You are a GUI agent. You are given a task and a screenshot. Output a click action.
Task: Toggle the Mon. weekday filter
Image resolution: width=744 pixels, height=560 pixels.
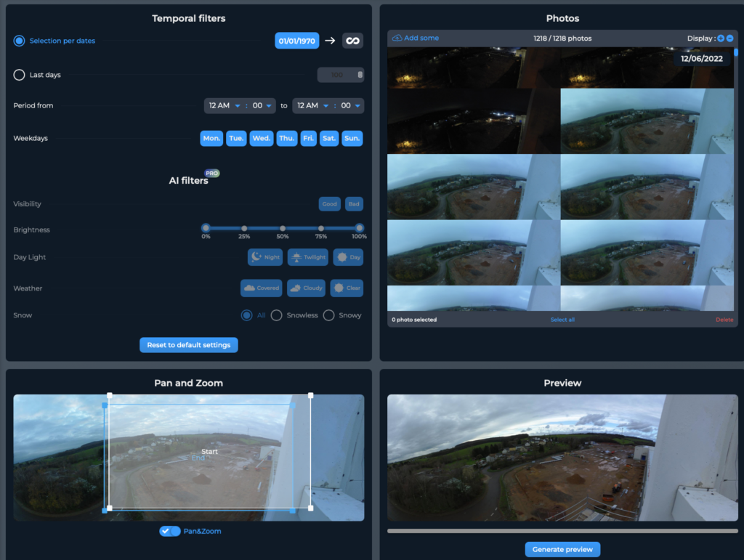click(211, 138)
